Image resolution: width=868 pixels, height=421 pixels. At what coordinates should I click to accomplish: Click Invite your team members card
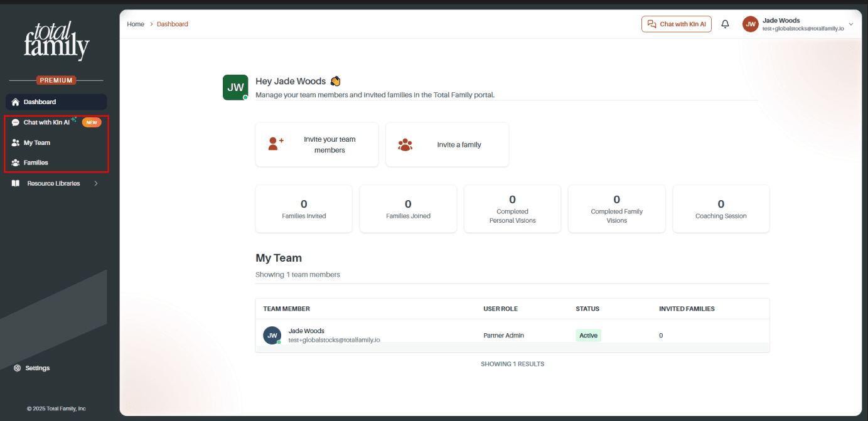coord(317,144)
